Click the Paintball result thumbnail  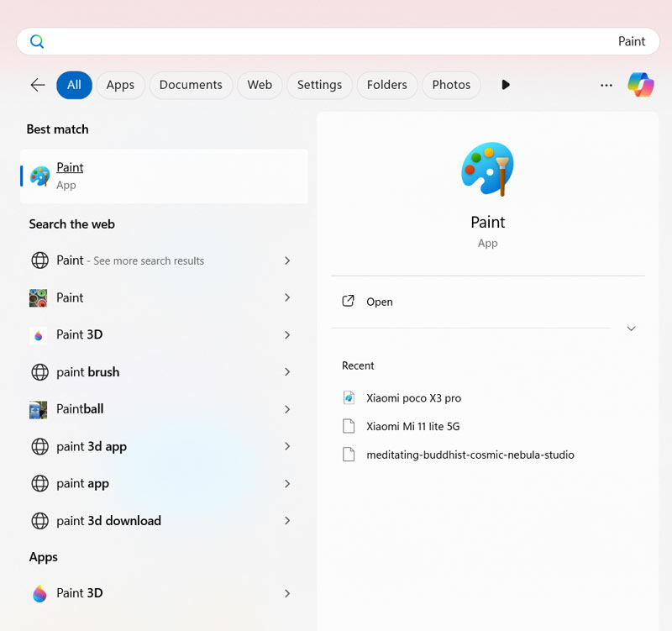(x=38, y=410)
